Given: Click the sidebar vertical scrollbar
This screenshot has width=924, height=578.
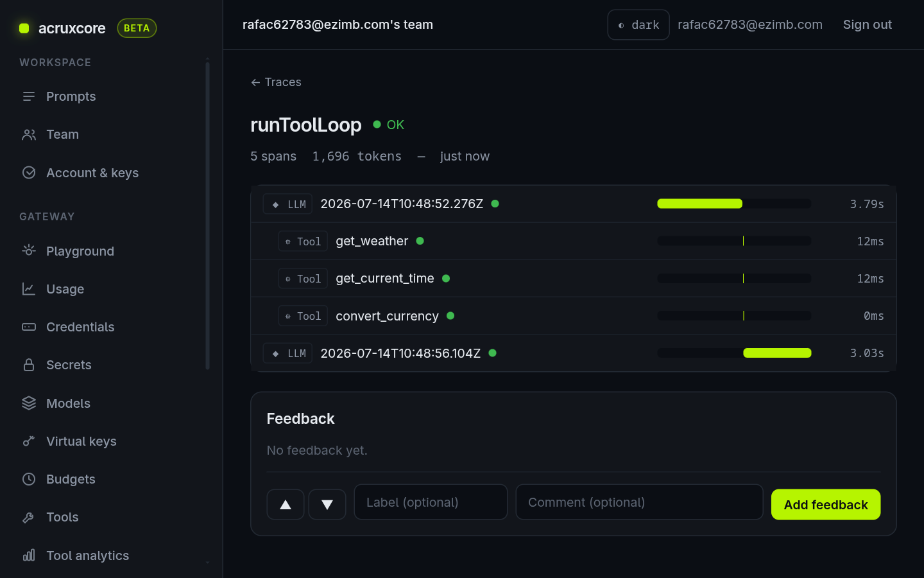Looking at the screenshot, I should pyautogui.click(x=207, y=215).
